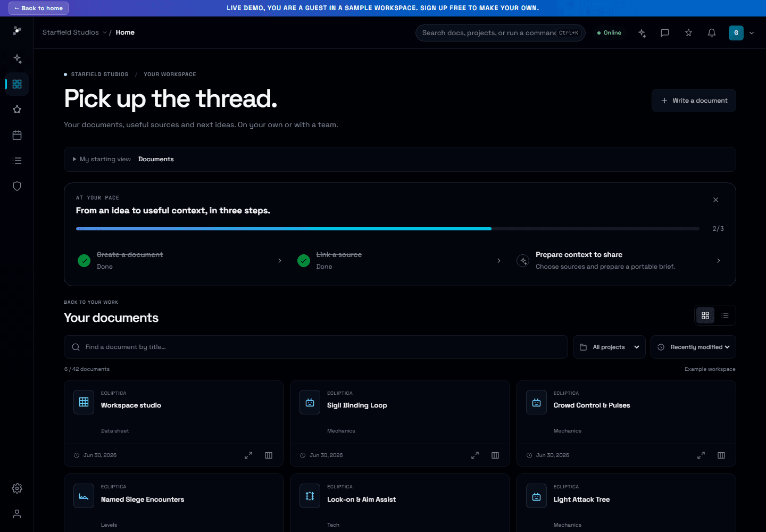This screenshot has height=532, width=766.
Task: Dismiss the three steps onboarding card
Action: click(715, 200)
